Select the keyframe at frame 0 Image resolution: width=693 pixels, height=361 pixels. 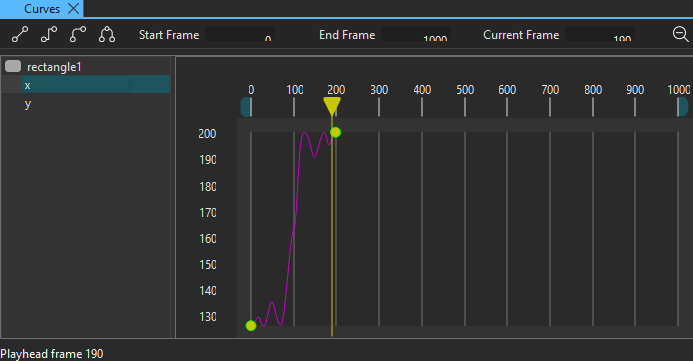251,326
